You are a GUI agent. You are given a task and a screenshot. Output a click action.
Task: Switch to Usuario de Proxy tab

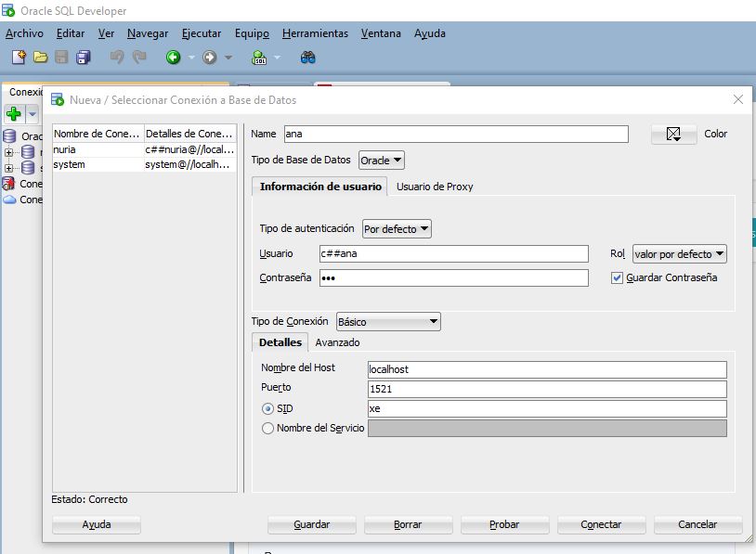tap(435, 187)
